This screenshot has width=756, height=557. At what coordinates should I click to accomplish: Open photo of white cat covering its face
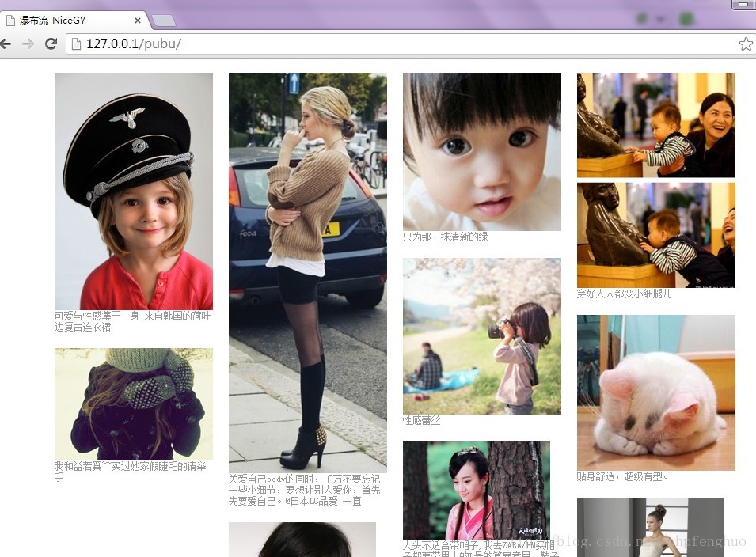[656, 392]
